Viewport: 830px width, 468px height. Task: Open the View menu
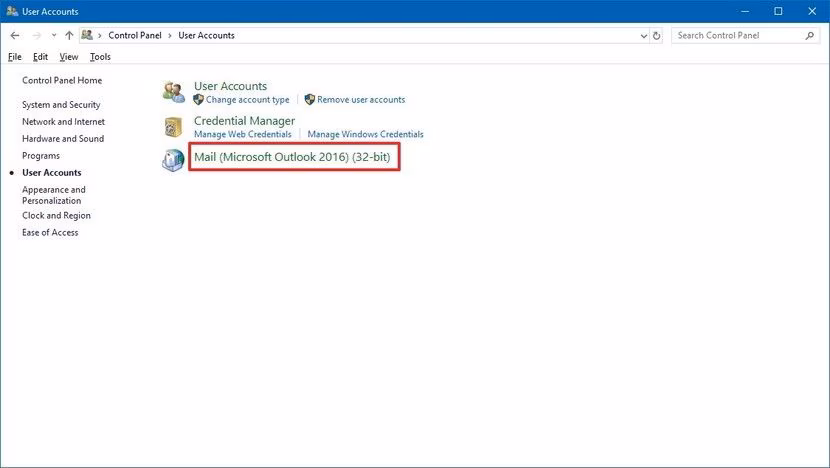point(69,57)
